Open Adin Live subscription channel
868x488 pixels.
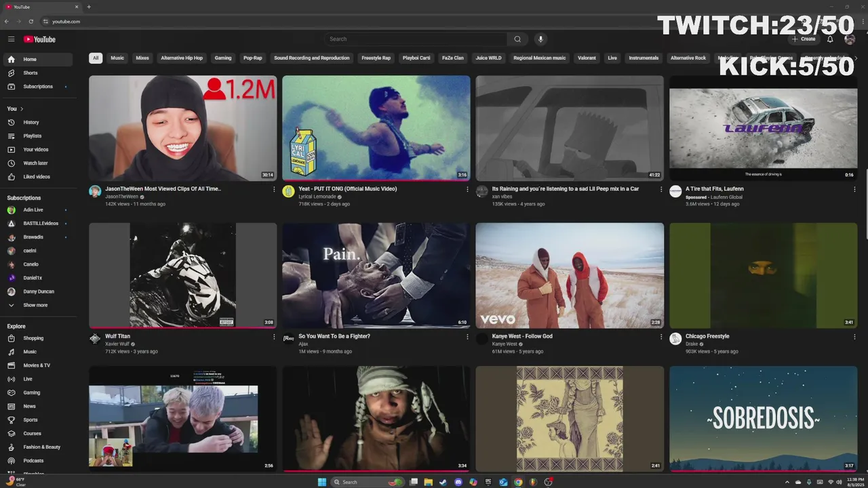pos(37,209)
